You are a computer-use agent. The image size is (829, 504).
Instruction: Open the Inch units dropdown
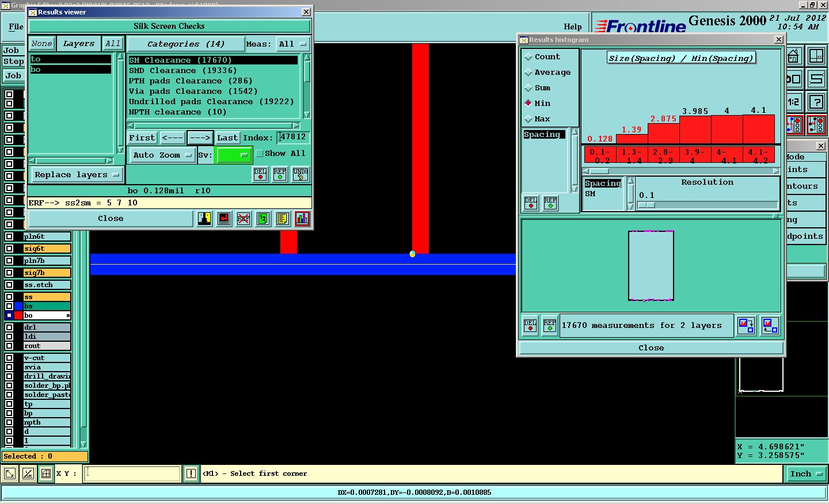point(806,474)
